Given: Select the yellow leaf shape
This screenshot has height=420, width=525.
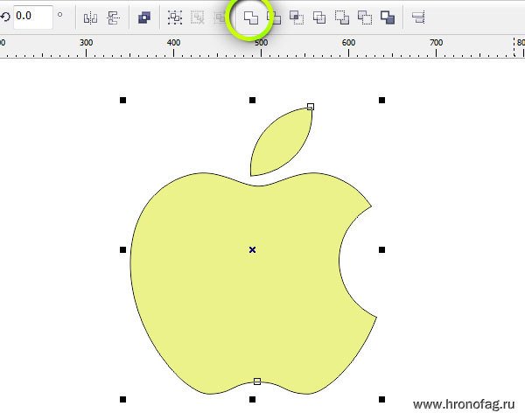Looking at the screenshot, I should [281, 143].
